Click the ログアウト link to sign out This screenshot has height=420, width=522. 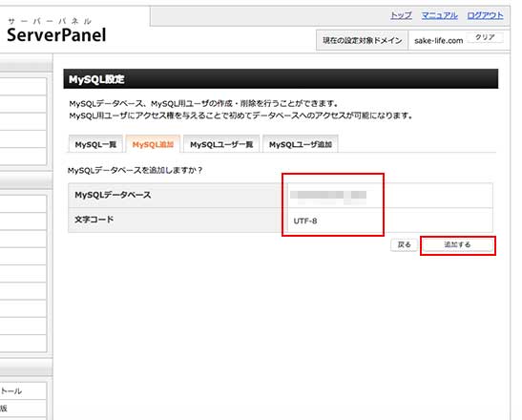(x=485, y=15)
